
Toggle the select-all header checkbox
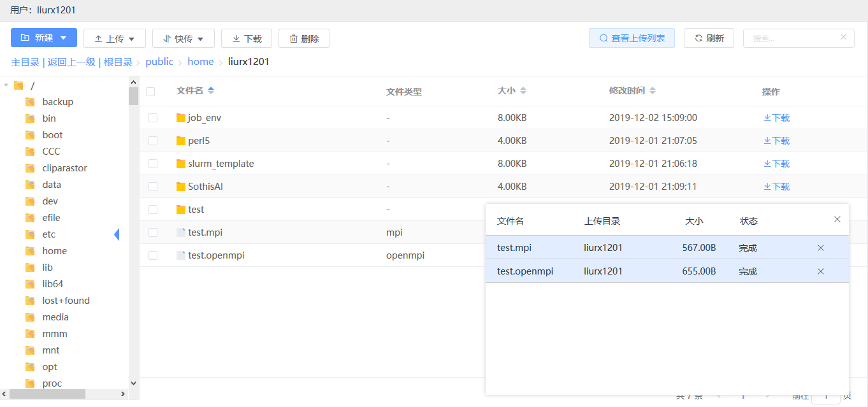[150, 92]
